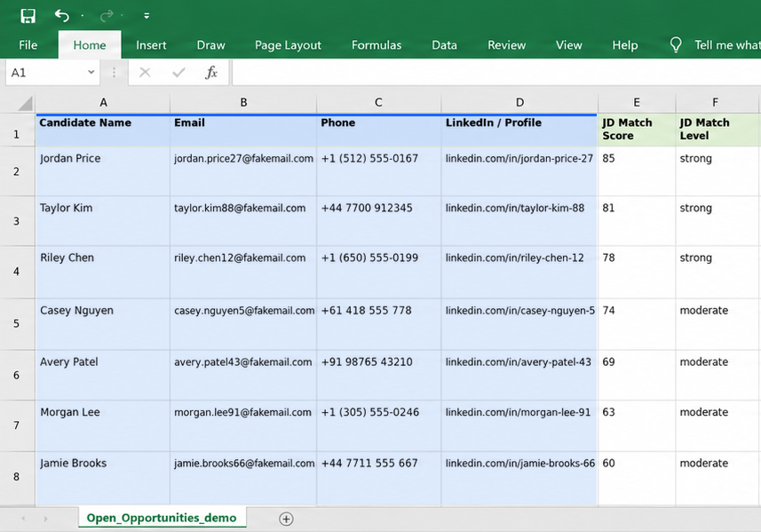Image resolution: width=761 pixels, height=532 pixels.
Task: Click the Tell me lightbulb icon
Action: point(676,45)
